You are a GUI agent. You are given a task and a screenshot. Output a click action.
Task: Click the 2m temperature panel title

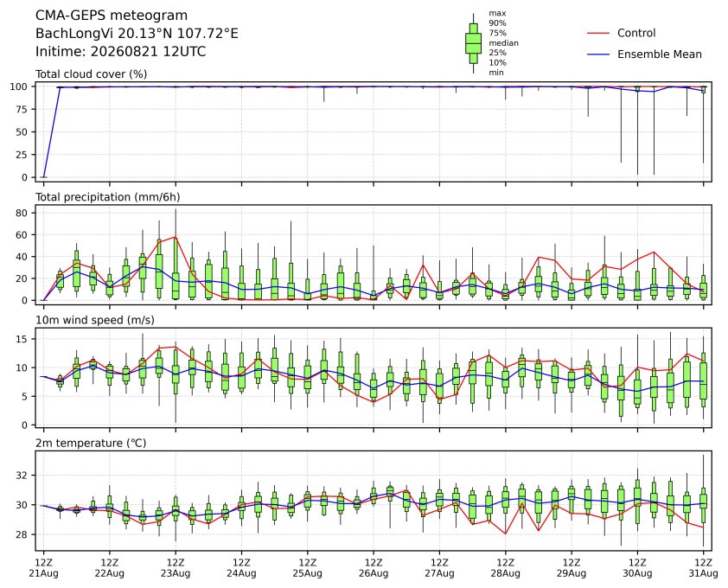click(x=91, y=443)
